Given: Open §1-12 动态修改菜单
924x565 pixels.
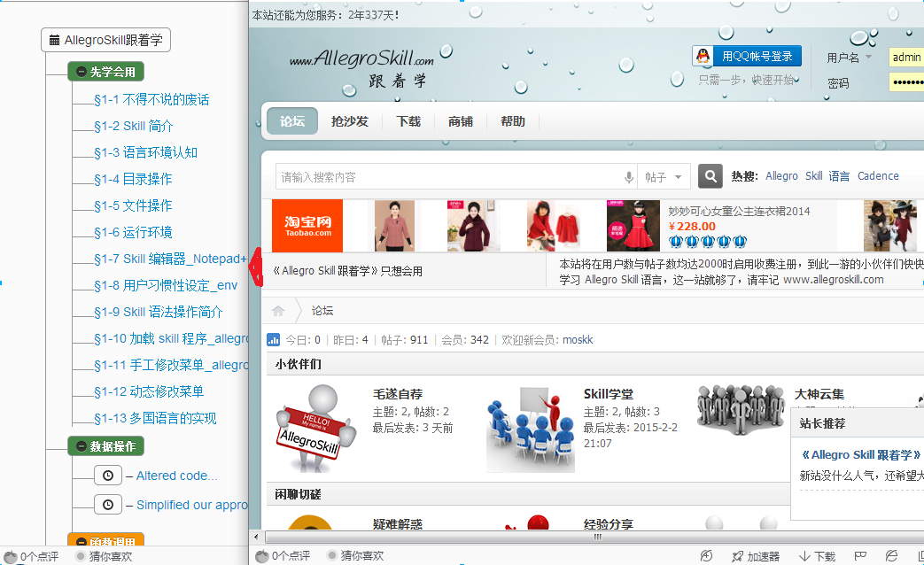Looking at the screenshot, I should tap(149, 391).
